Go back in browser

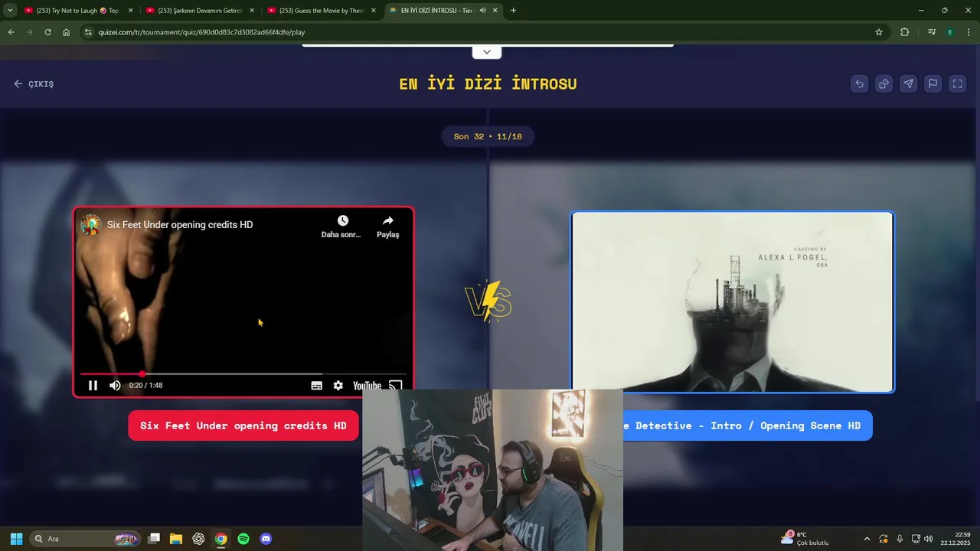[x=11, y=32]
